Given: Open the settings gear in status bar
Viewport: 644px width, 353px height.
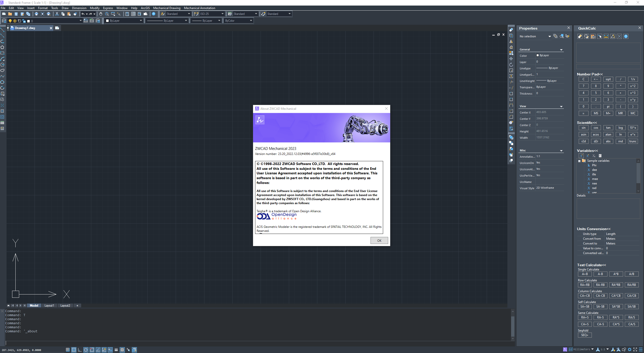Looking at the screenshot, I should [x=630, y=349].
